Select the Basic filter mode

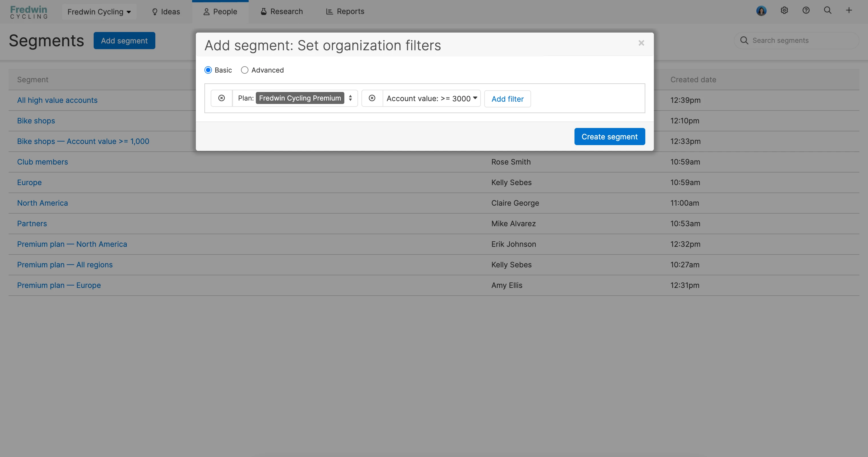pyautogui.click(x=208, y=70)
